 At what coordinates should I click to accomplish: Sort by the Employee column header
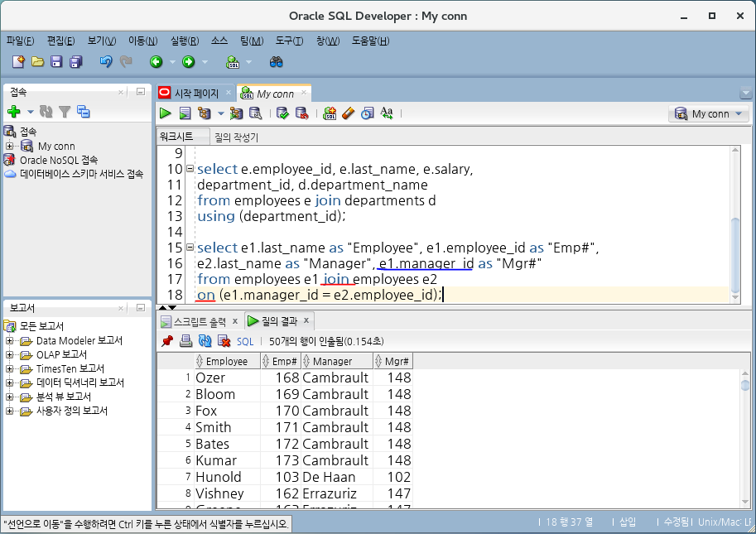click(227, 361)
